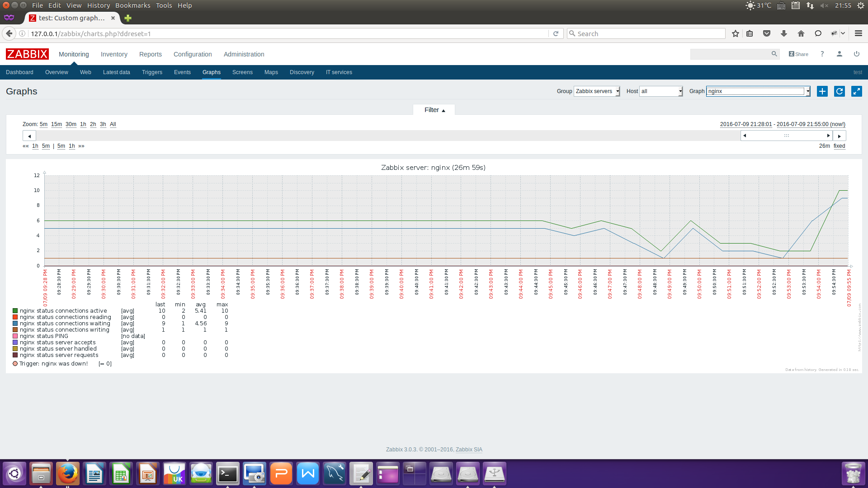Viewport: 868px width, 488px height.
Task: Open the Pocket icon in the toolbar
Action: pos(767,33)
